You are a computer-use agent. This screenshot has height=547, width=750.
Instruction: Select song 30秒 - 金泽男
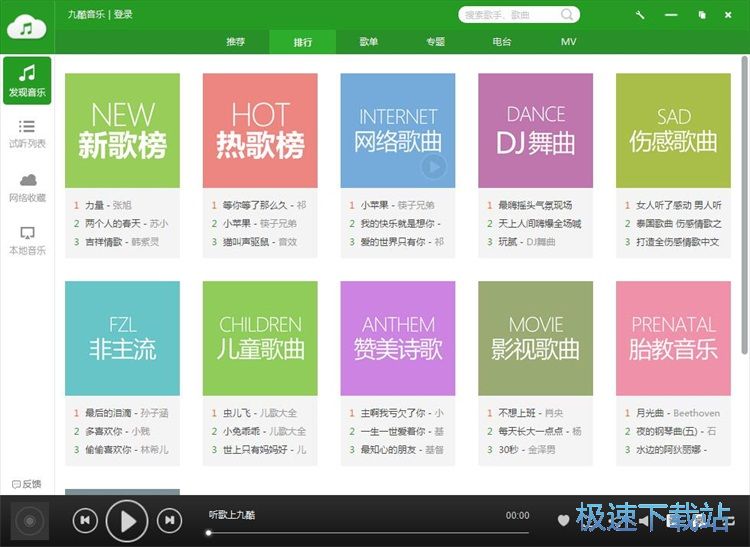[527, 449]
